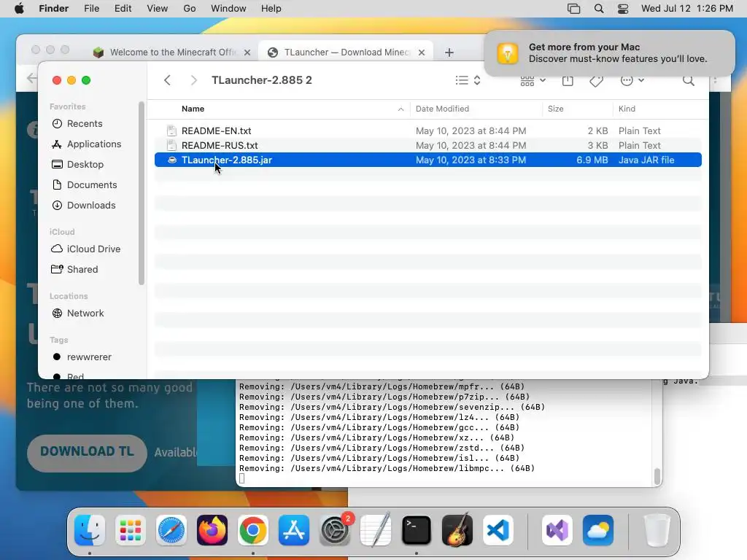Open Launchpad from the Dock
The image size is (747, 560).
coord(131,530)
